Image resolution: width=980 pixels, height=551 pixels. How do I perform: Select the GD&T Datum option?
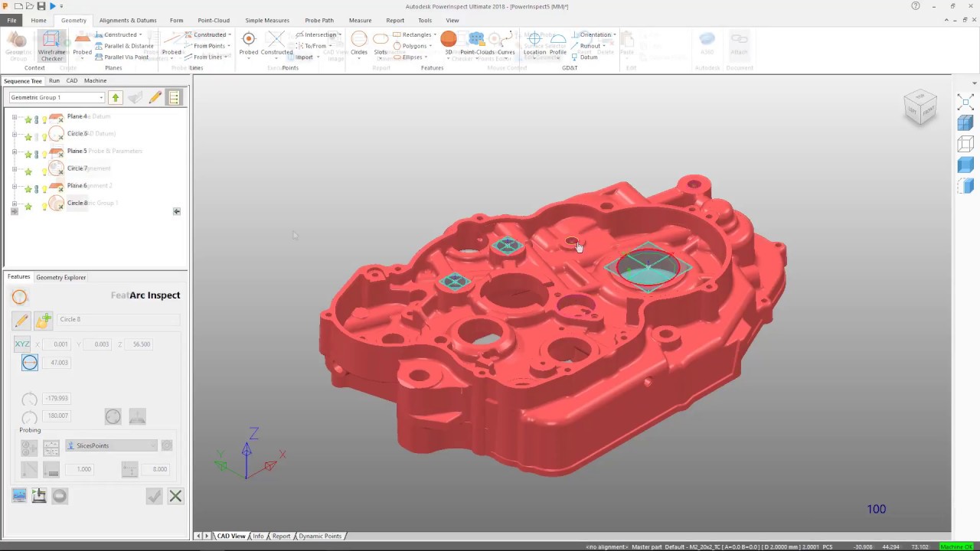[x=584, y=57]
